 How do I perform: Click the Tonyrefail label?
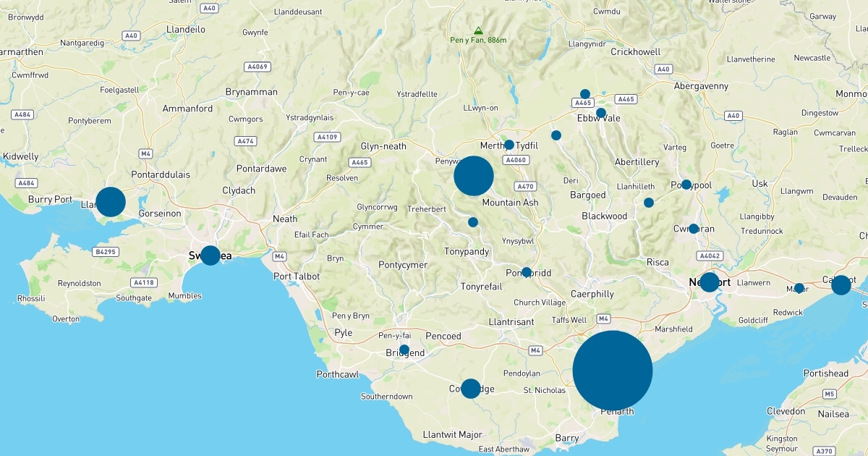coord(482,287)
